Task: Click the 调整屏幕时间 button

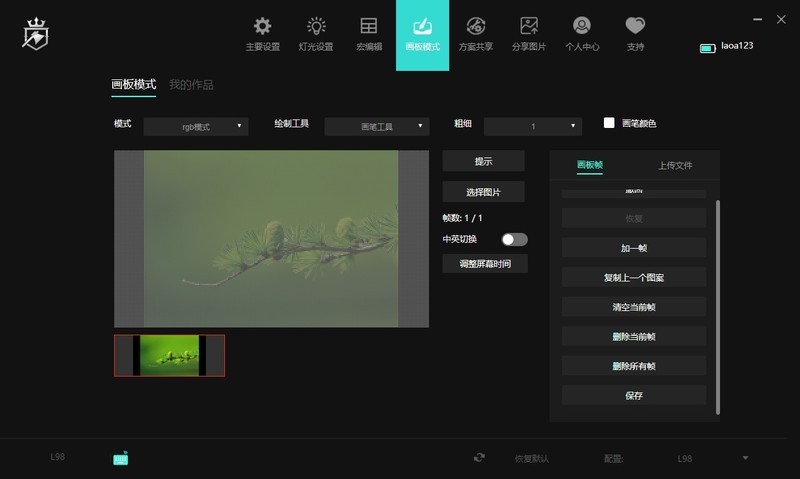Action: pos(485,264)
